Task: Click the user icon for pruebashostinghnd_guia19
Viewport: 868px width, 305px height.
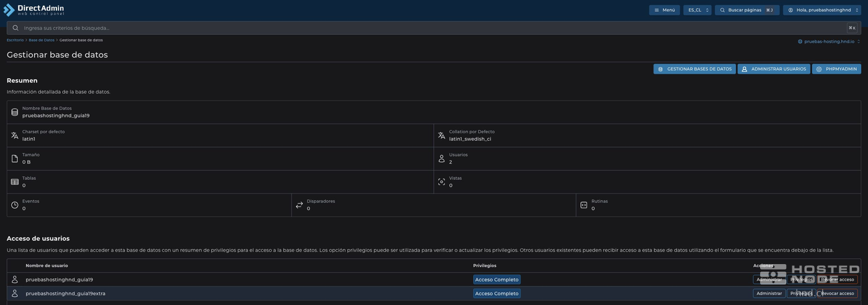Action: point(15,280)
